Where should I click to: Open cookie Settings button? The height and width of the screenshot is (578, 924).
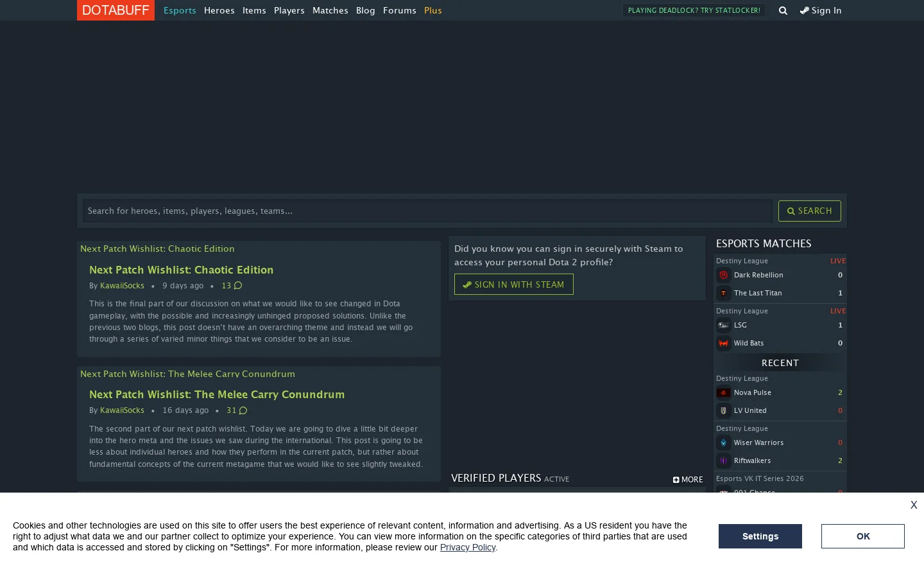(x=760, y=536)
